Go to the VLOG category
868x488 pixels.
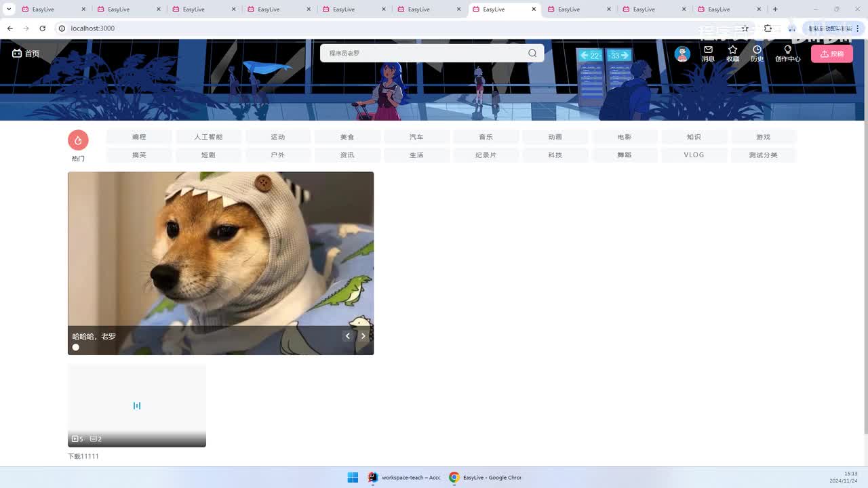(694, 155)
